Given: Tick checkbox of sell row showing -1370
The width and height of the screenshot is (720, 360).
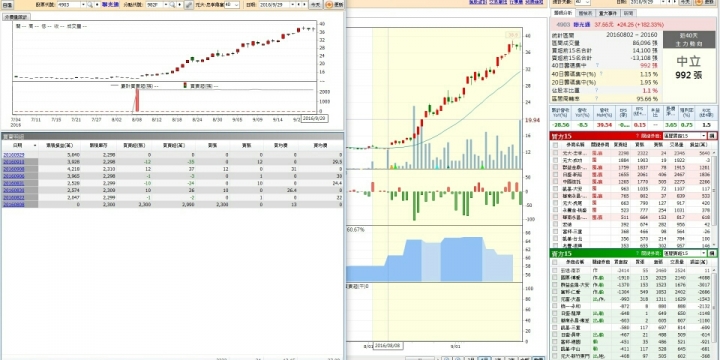Looking at the screenshot, I should tap(555, 285).
